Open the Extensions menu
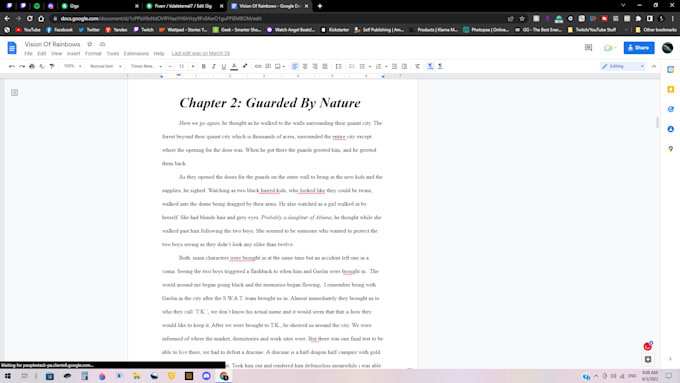 click(136, 53)
